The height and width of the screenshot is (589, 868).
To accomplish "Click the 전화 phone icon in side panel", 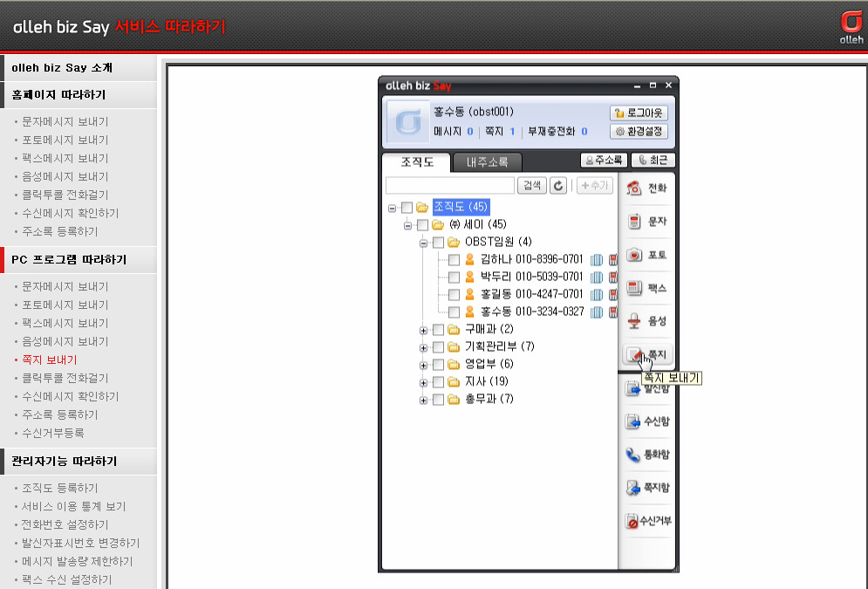I will coord(634,188).
